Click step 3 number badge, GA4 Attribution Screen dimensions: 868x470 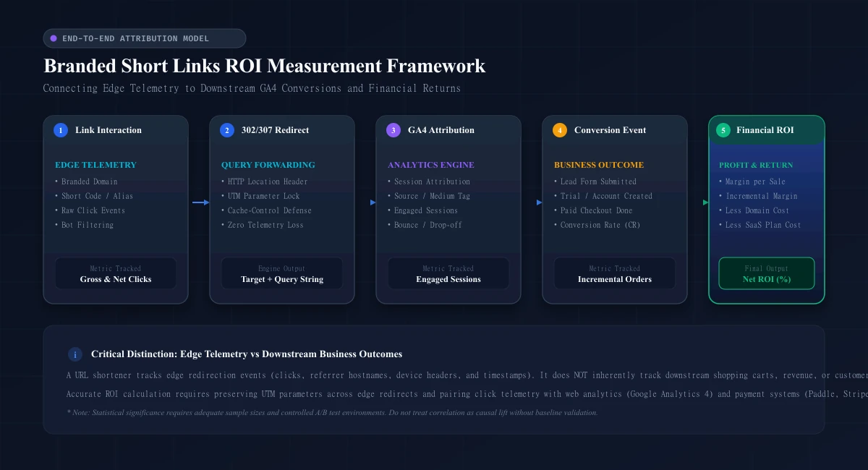[x=393, y=130]
